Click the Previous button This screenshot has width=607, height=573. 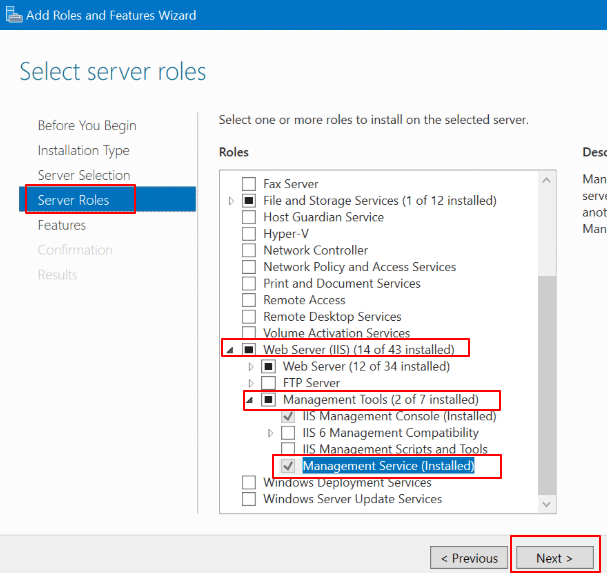point(469,558)
